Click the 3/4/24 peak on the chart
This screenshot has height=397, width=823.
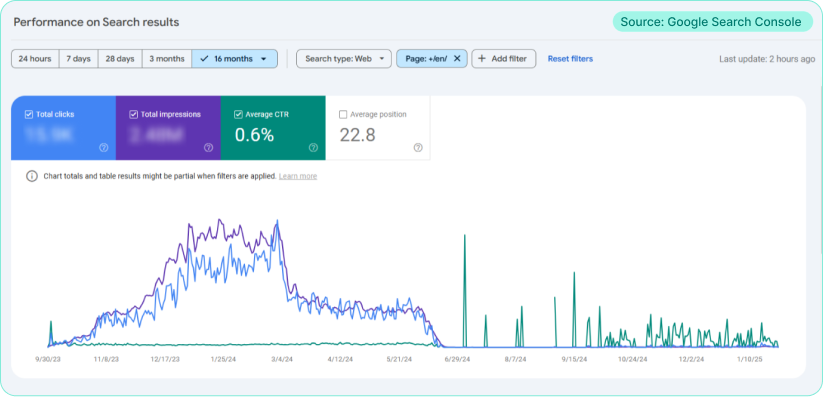click(277, 221)
